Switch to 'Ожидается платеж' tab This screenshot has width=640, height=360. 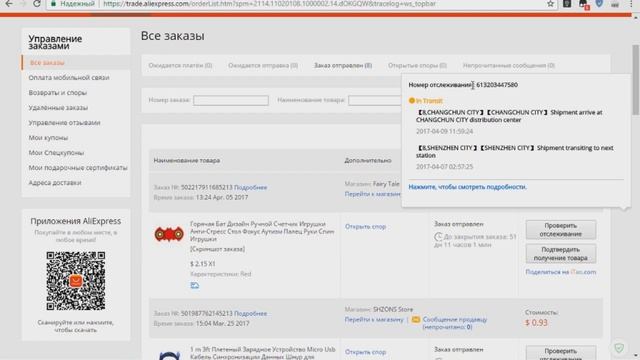pyautogui.click(x=180, y=65)
